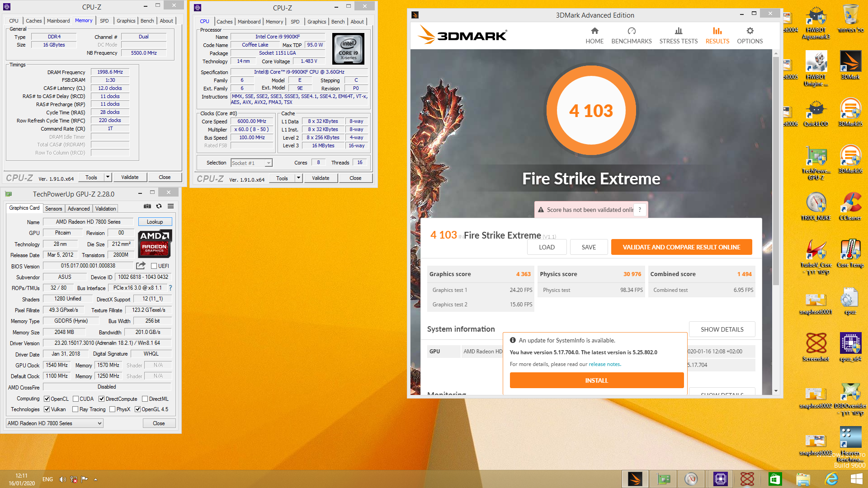Open snaphsot0001 thumbnail on desktop
The width and height of the screenshot is (868, 488).
coord(816,304)
